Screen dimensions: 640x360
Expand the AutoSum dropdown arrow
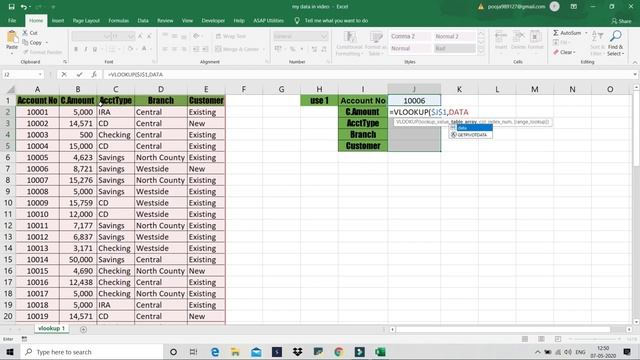(586, 33)
